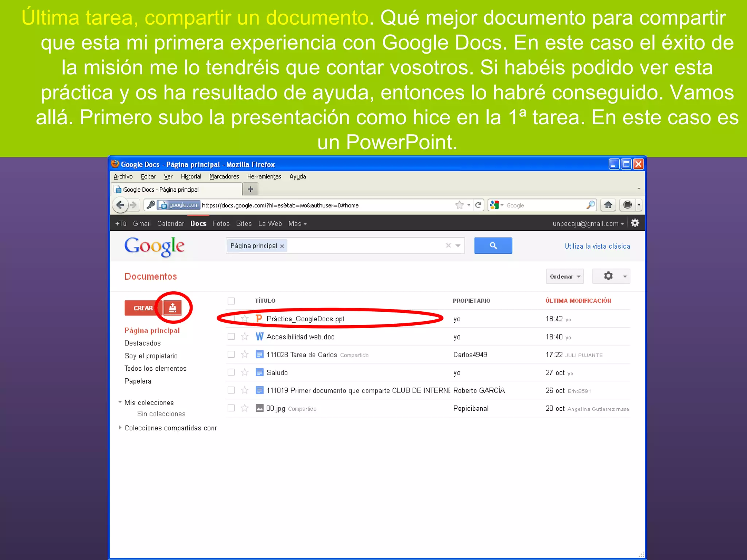This screenshot has width=747, height=560.
Task: Star the Saludo document
Action: pos(245,372)
